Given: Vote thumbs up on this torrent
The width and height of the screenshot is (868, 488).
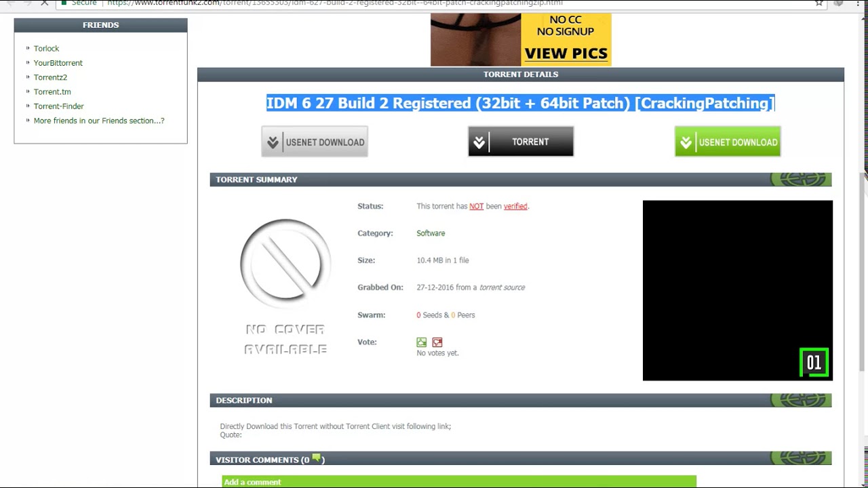Looking at the screenshot, I should pyautogui.click(x=422, y=342).
